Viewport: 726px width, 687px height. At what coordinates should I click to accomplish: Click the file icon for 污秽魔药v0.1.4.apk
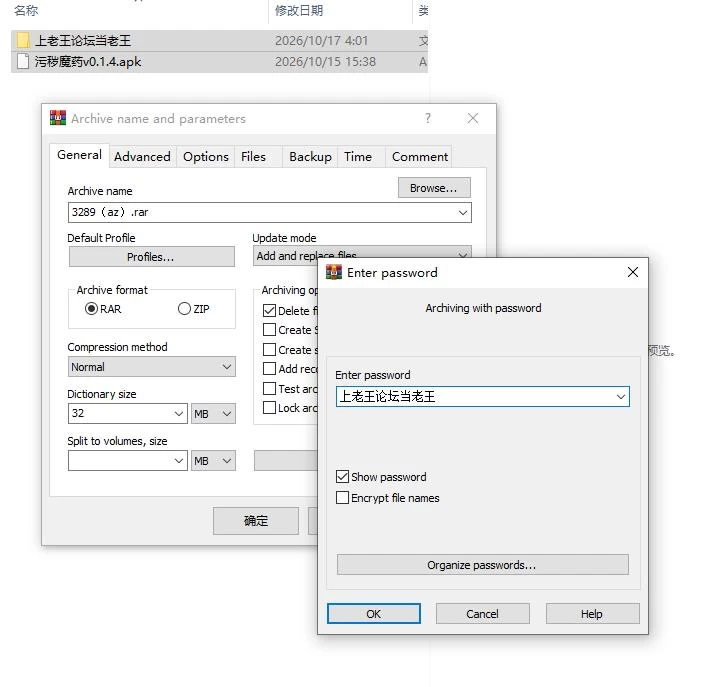click(23, 62)
